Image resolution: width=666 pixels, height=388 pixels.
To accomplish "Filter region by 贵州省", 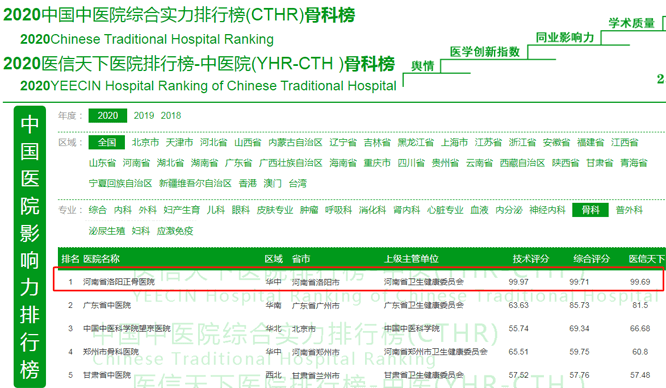I will coord(445,163).
